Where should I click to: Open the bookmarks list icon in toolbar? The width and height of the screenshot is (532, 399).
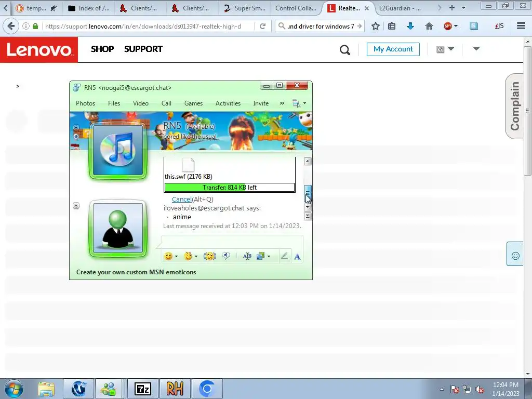[392, 26]
